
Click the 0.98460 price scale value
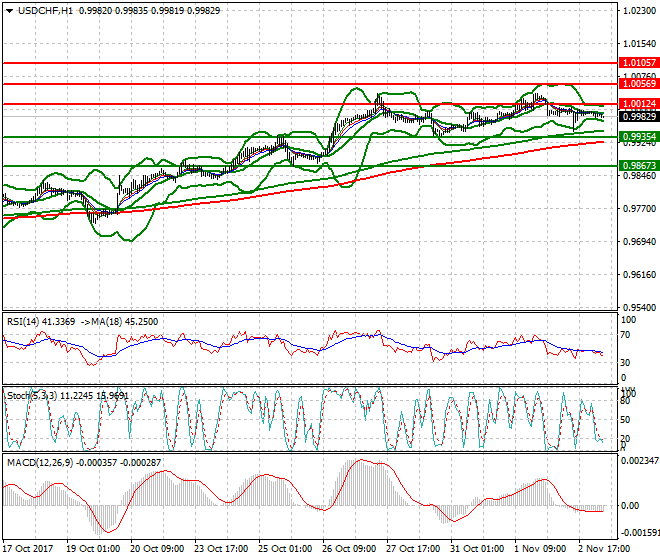click(x=639, y=175)
